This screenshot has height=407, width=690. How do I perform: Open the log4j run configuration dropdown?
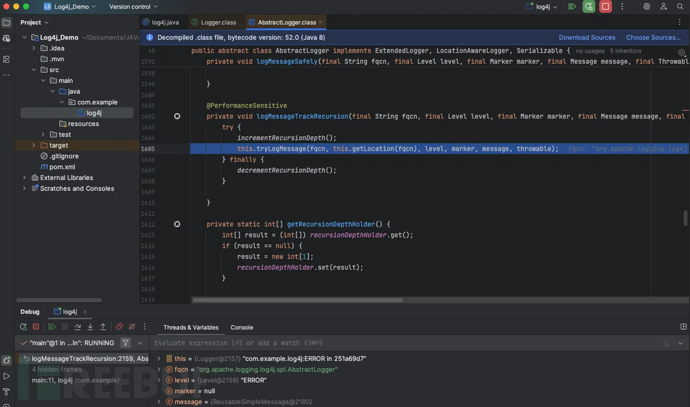[543, 7]
